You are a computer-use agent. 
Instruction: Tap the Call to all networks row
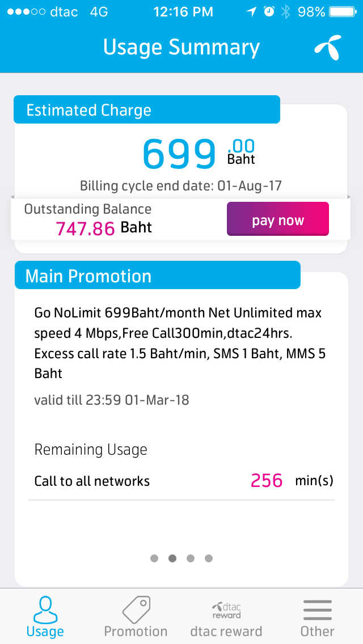(181, 481)
